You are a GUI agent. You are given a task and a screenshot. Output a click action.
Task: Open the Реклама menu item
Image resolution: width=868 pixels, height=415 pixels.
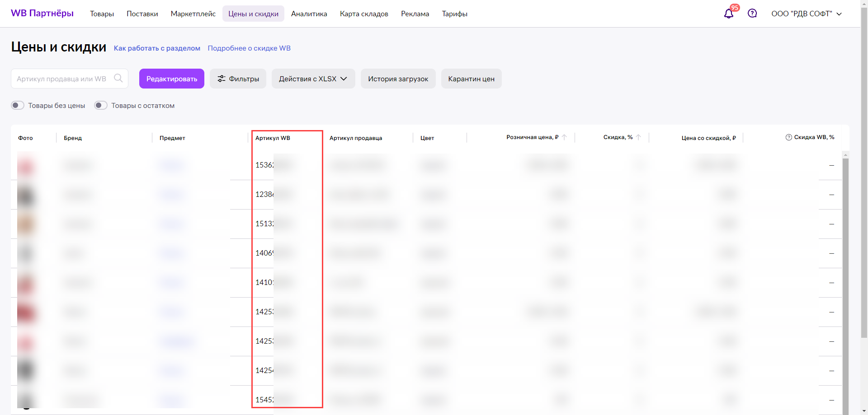(415, 14)
